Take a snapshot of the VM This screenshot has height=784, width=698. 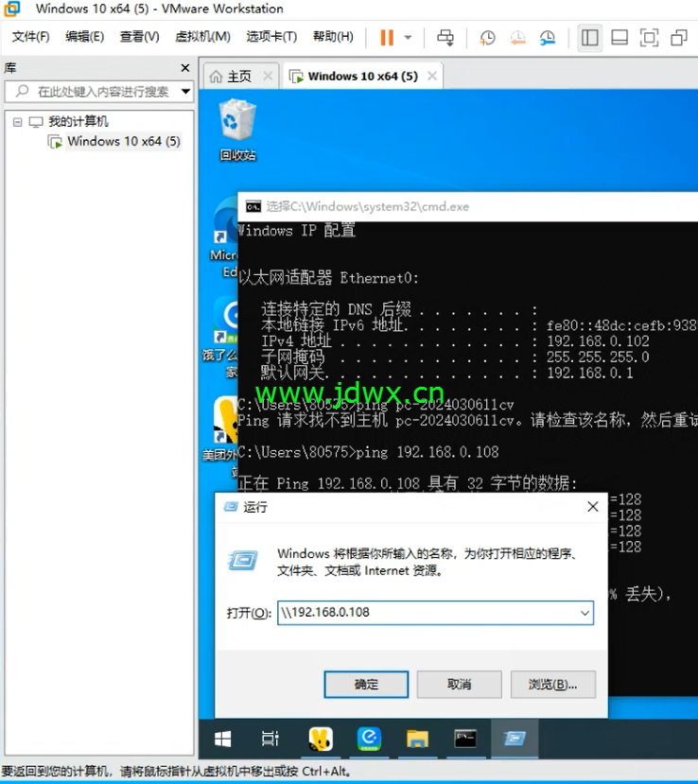pyautogui.click(x=487, y=38)
